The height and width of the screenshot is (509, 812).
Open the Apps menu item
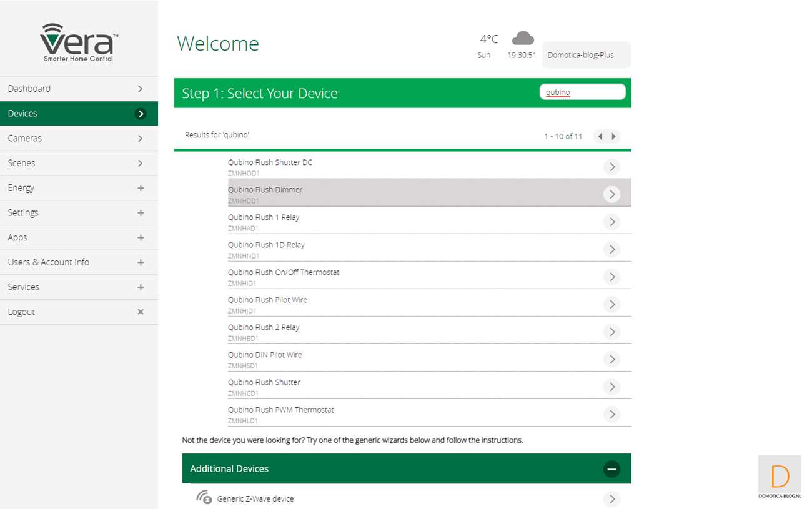tap(79, 237)
